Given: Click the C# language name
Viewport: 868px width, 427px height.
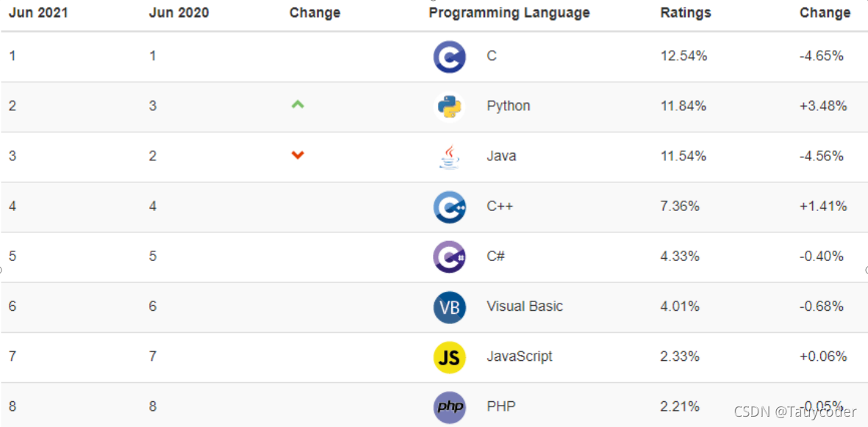Looking at the screenshot, I should pos(495,256).
